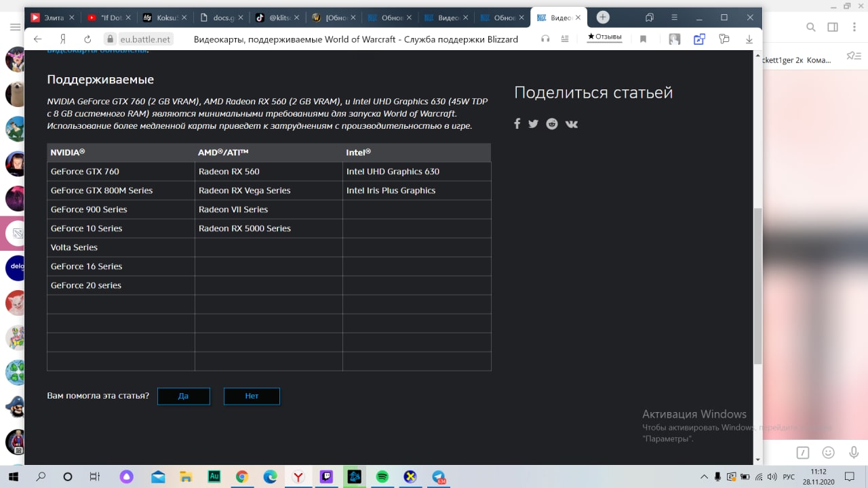Click 'Radeon RX 5000 Series' cell
868x488 pixels.
pos(269,228)
